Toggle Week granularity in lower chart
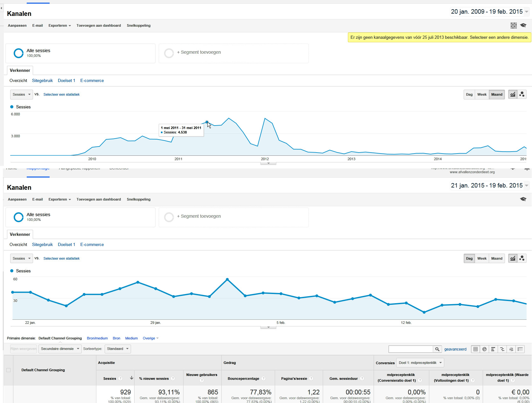The image size is (532, 403). click(x=482, y=258)
